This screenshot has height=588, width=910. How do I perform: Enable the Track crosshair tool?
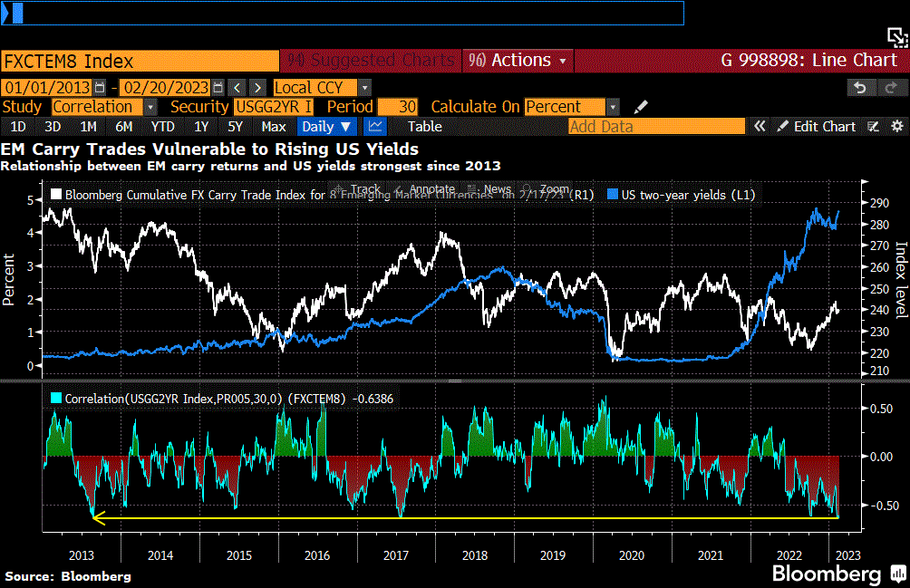click(360, 189)
